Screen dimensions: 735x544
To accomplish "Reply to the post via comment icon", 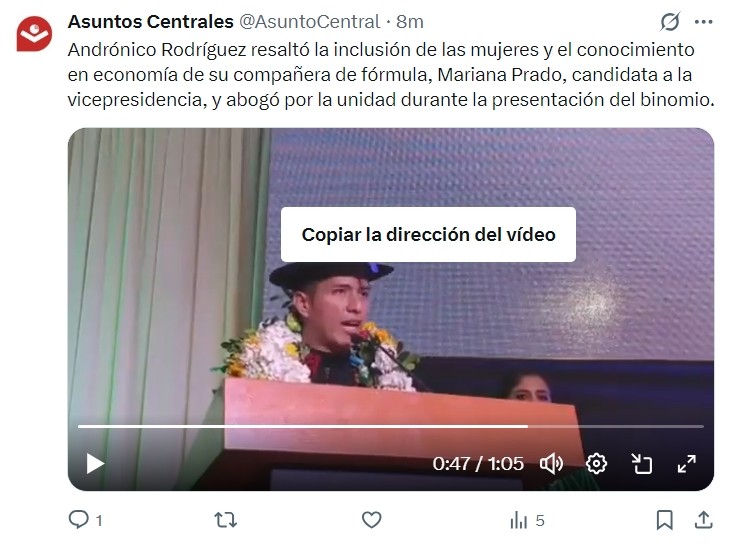I will click(79, 520).
